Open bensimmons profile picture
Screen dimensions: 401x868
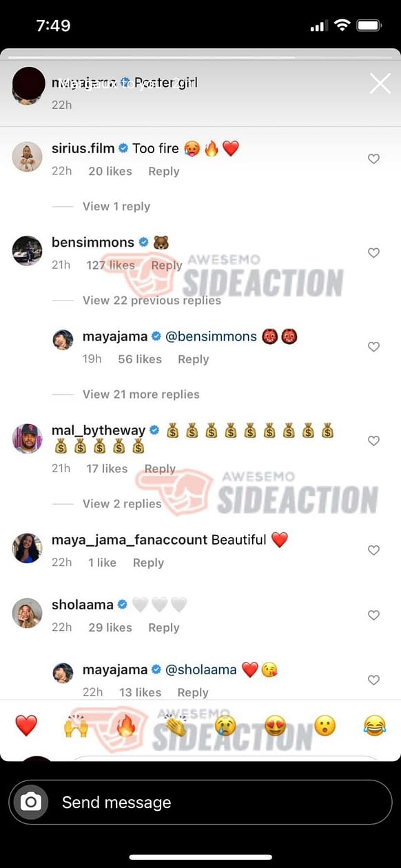pos(28,250)
